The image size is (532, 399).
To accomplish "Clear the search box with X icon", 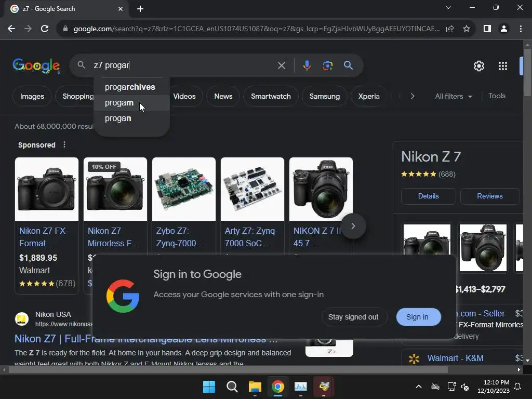I will click(x=281, y=65).
